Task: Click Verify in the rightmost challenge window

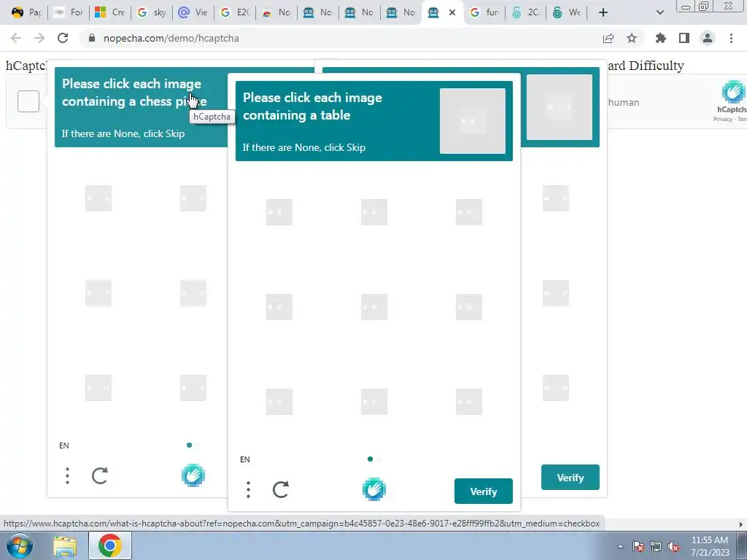Action: click(570, 477)
